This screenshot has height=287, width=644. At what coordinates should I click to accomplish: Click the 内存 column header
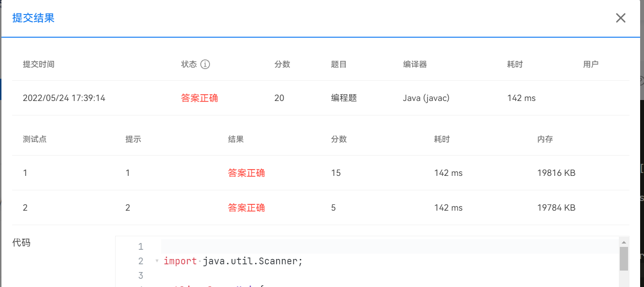click(545, 139)
